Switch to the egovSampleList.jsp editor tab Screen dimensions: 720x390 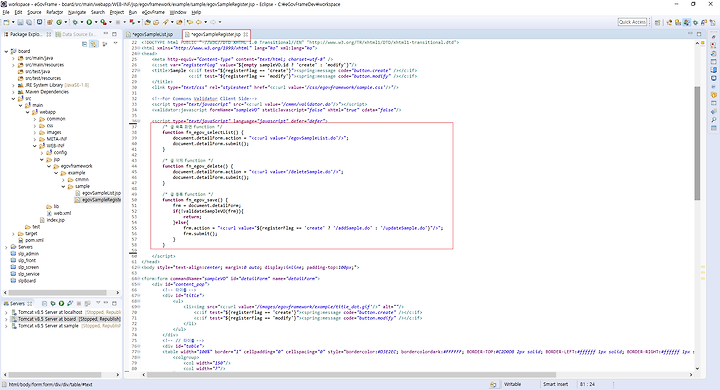(152, 34)
